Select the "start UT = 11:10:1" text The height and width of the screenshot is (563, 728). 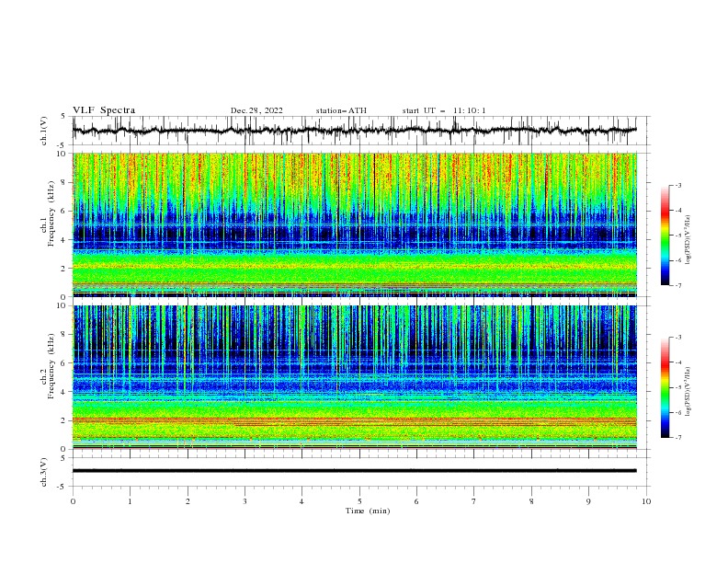444,110
